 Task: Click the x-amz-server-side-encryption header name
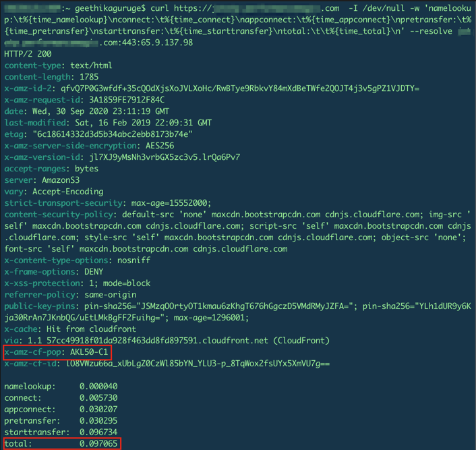(x=70, y=146)
